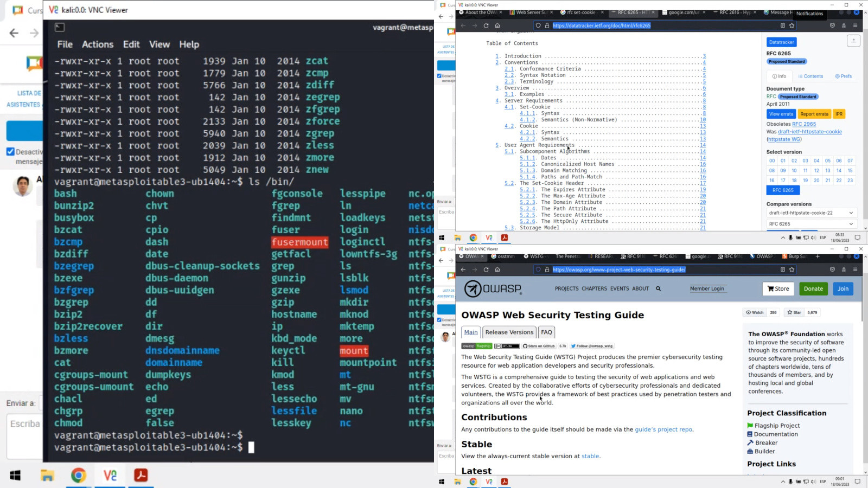Go back in the OWASP browser window
Viewport: 868px width, 488px height.
pos(463,269)
